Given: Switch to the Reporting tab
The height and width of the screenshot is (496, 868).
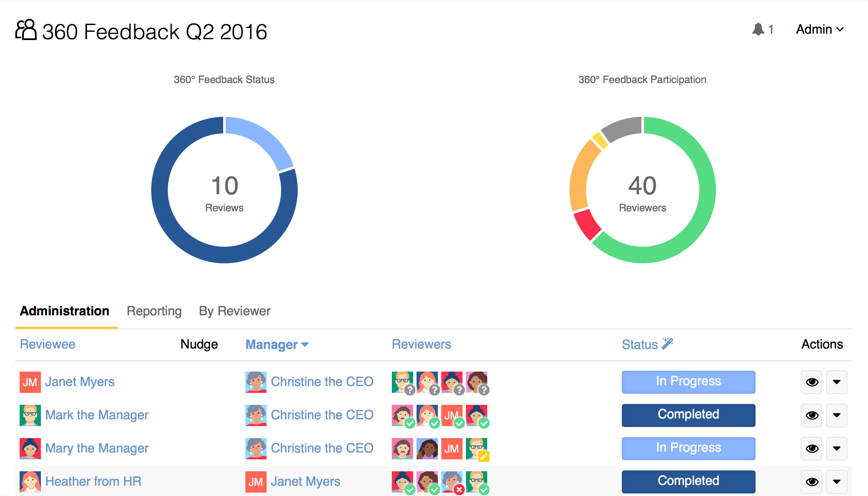Looking at the screenshot, I should (154, 311).
